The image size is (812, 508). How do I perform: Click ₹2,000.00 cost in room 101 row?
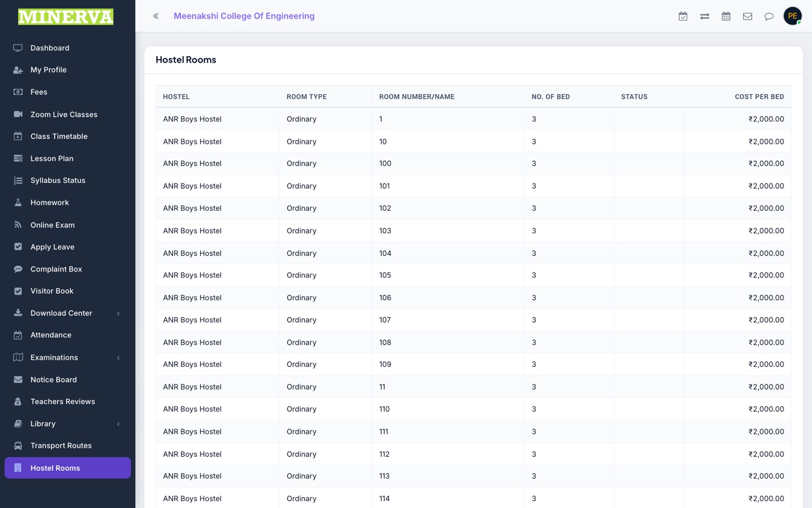[x=766, y=186]
